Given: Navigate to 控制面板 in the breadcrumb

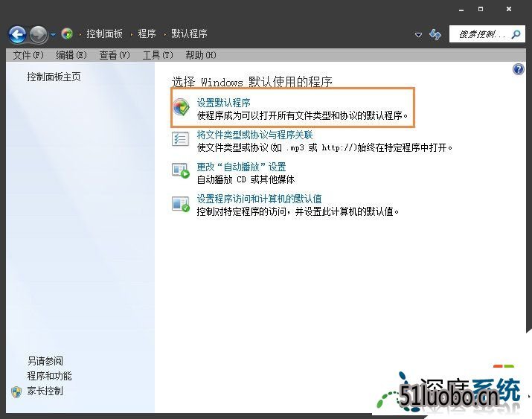Looking at the screenshot, I should point(104,33).
